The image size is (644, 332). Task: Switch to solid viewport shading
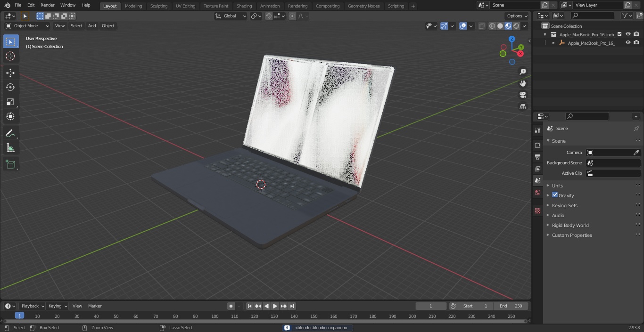pos(500,26)
